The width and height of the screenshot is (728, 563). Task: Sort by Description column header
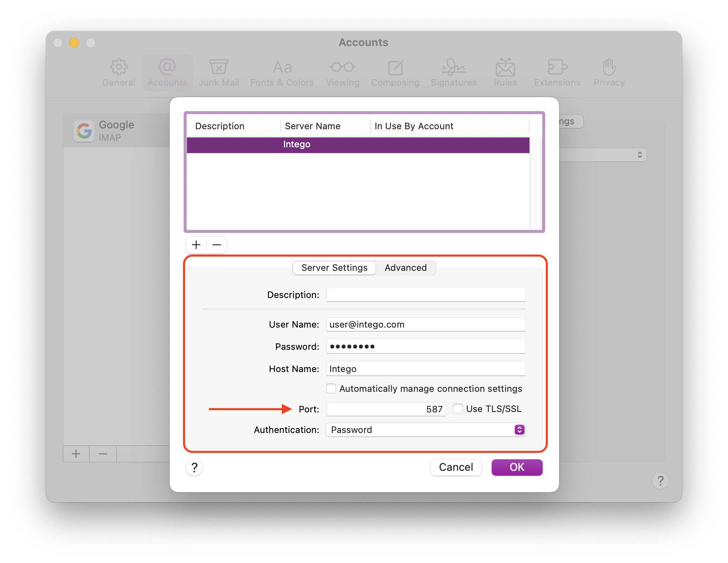(x=233, y=126)
